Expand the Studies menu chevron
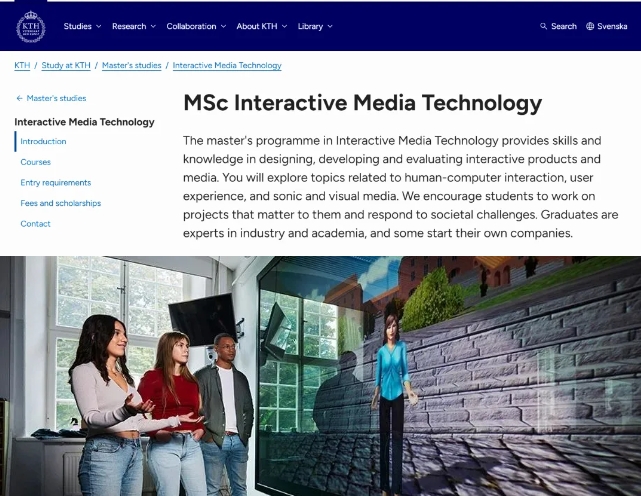Screen dimensions: 641x496 (99, 26)
